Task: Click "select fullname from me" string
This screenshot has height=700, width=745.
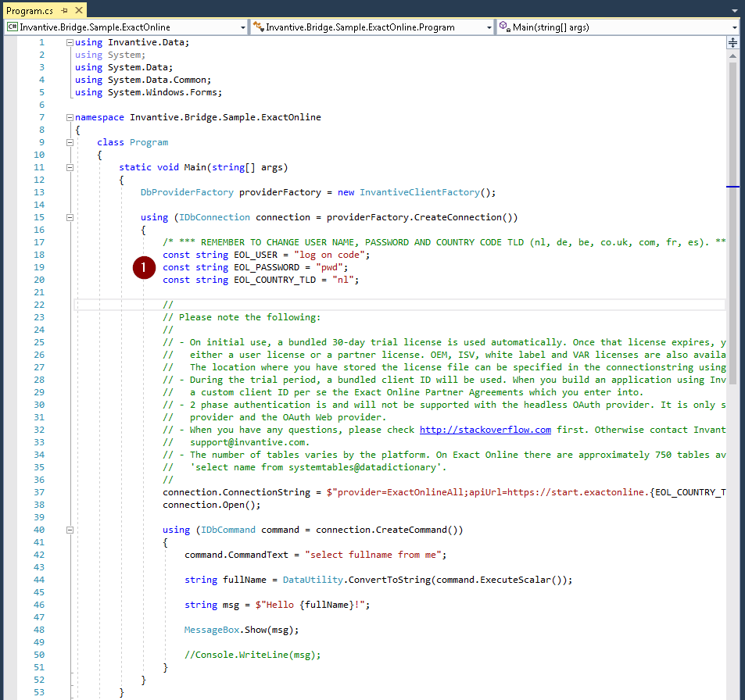Action: 373,555
